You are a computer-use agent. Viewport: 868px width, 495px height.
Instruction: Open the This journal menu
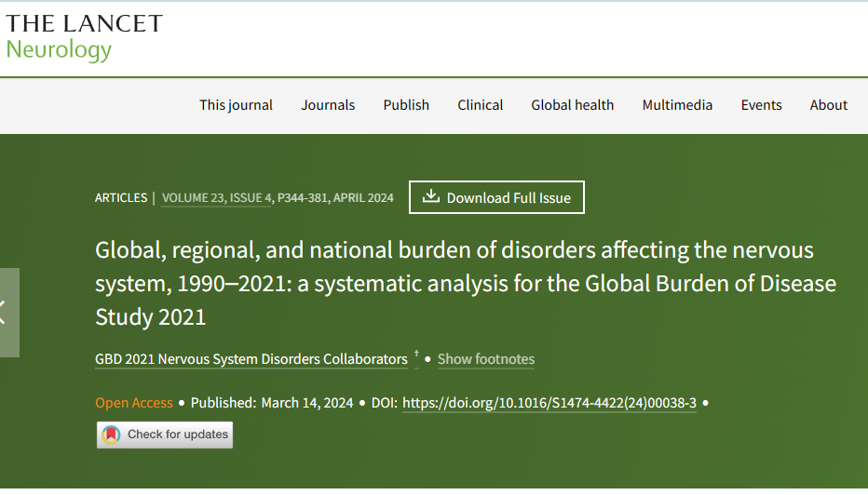coord(236,105)
